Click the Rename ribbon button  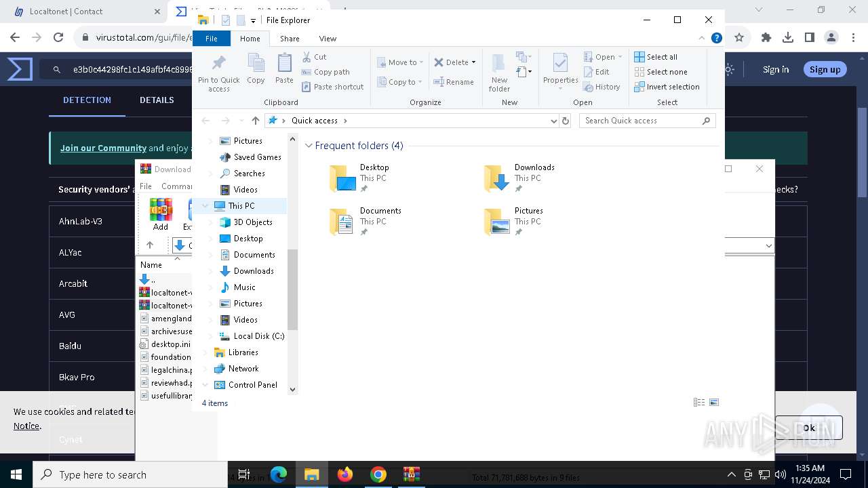pyautogui.click(x=454, y=82)
